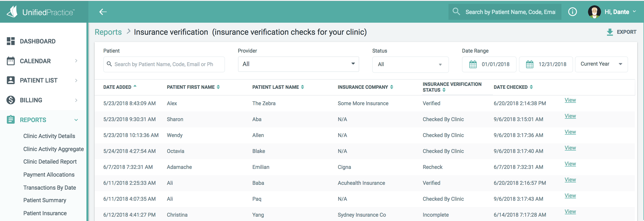Image resolution: width=644 pixels, height=221 pixels.
Task: Select Billing in the sidebar
Action: point(31,100)
